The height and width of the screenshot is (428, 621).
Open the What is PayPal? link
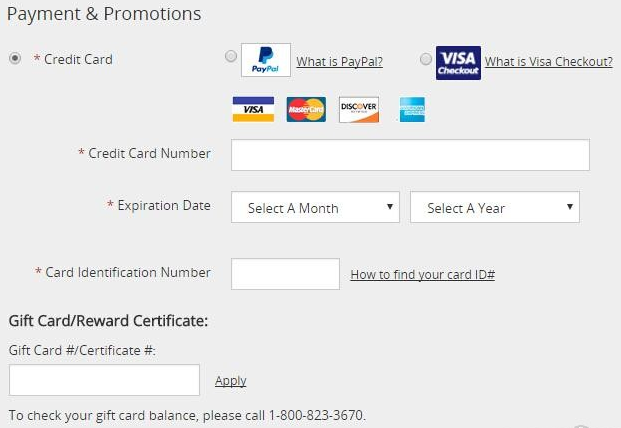(339, 62)
